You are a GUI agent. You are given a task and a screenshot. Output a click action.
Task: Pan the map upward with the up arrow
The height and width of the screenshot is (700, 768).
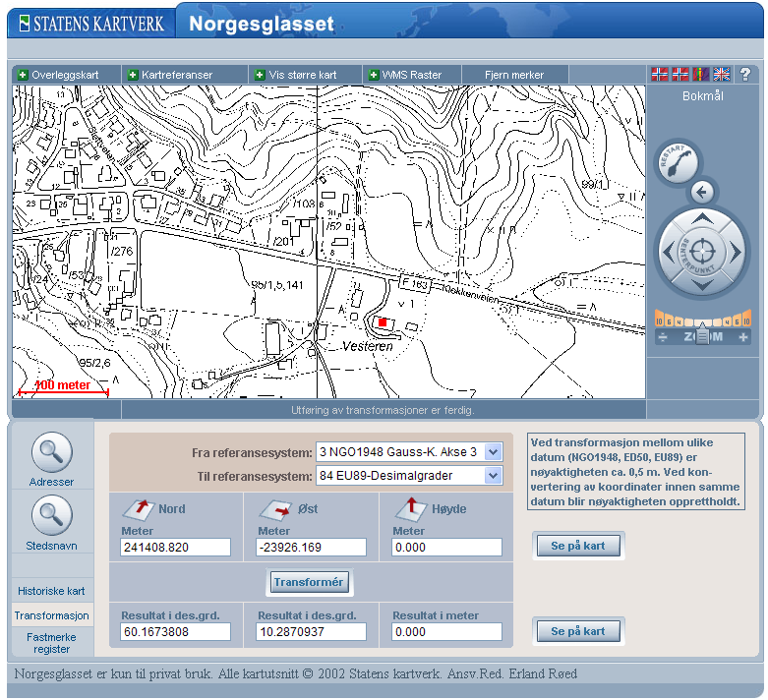pos(700,219)
